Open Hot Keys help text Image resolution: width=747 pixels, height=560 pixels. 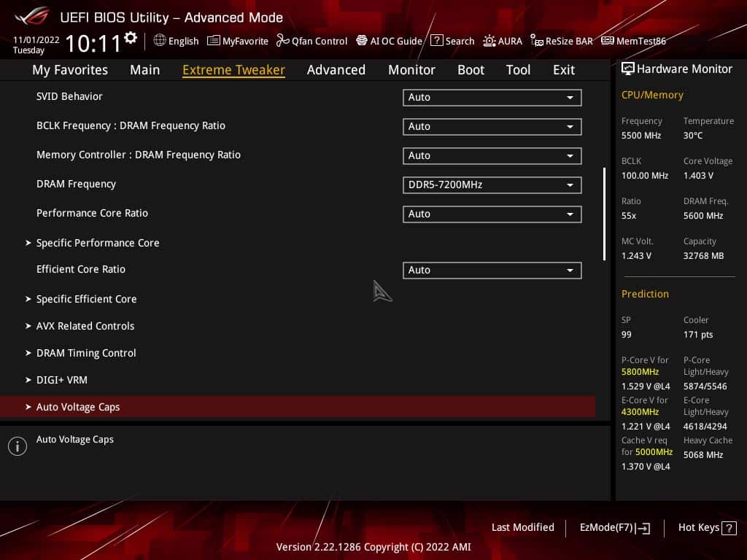pos(698,527)
